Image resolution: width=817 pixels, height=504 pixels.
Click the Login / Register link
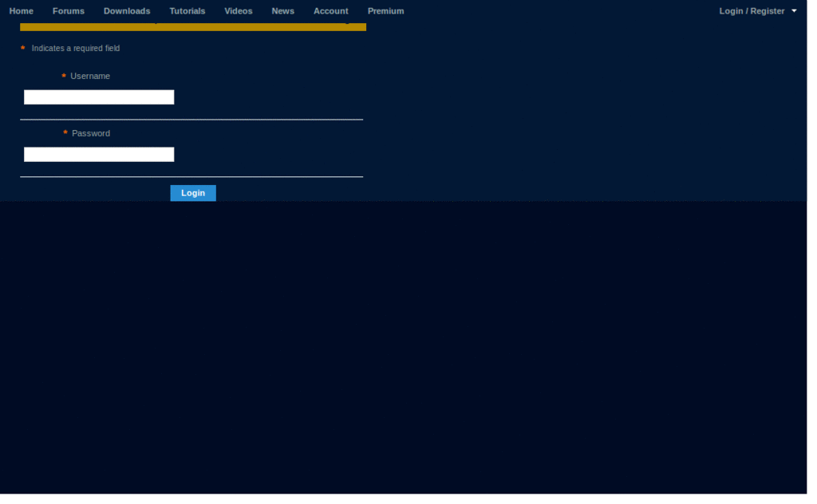pyautogui.click(x=752, y=11)
